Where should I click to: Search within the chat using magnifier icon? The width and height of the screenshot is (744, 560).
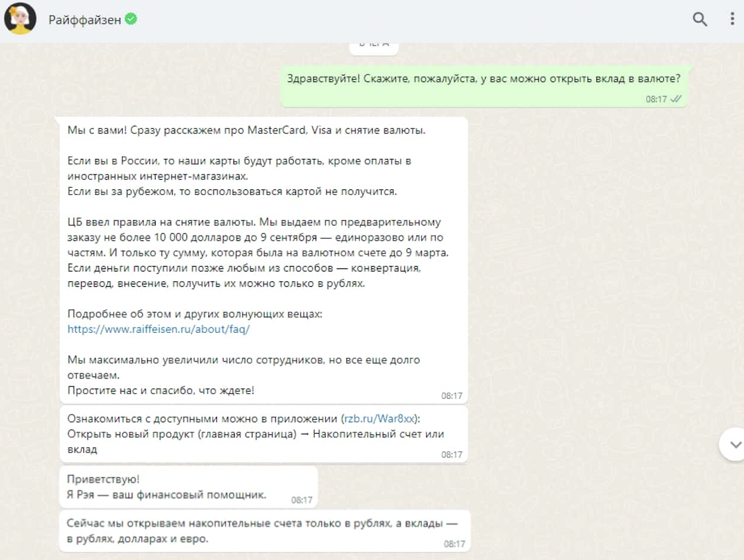point(700,19)
